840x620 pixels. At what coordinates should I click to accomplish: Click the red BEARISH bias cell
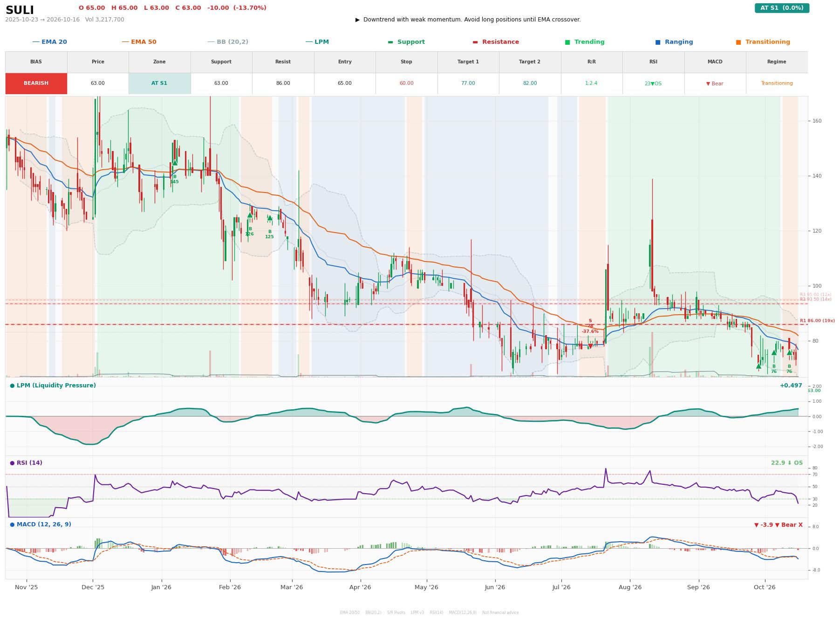click(36, 83)
